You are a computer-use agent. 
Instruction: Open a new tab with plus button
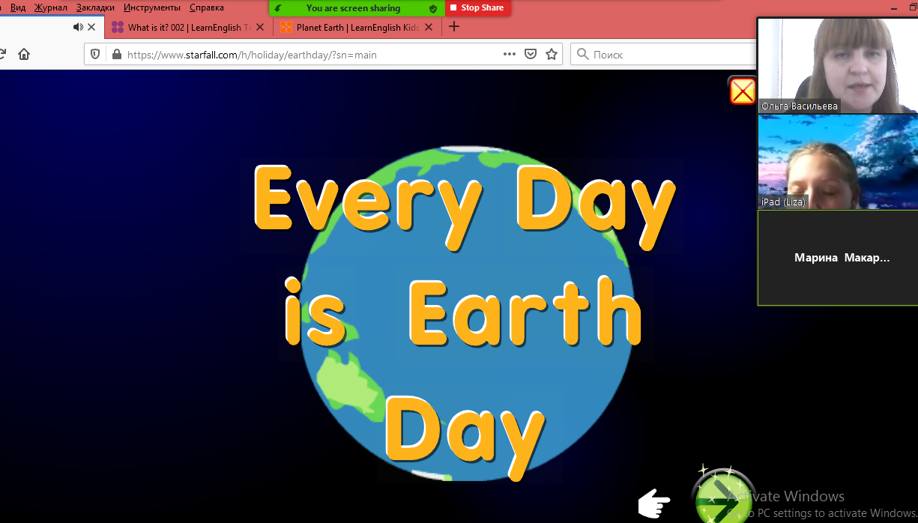(x=454, y=27)
